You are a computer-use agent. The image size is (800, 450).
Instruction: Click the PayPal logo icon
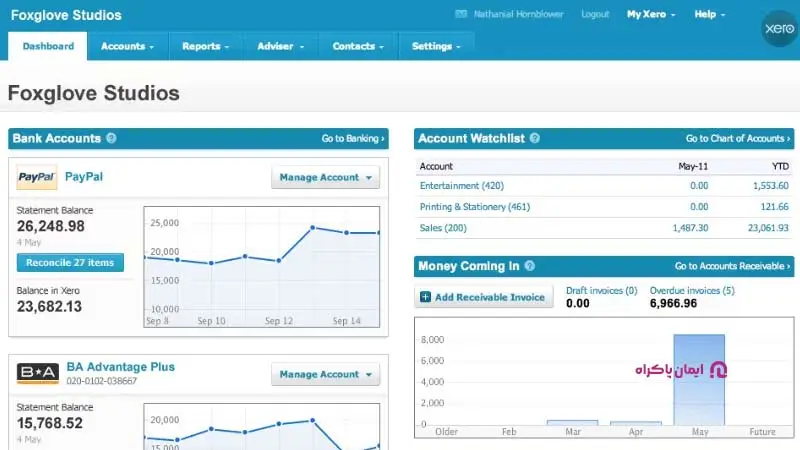pos(36,177)
